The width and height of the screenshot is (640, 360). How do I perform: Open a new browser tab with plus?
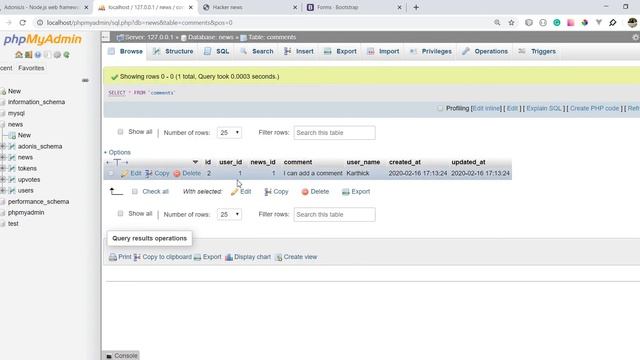[x=416, y=7]
